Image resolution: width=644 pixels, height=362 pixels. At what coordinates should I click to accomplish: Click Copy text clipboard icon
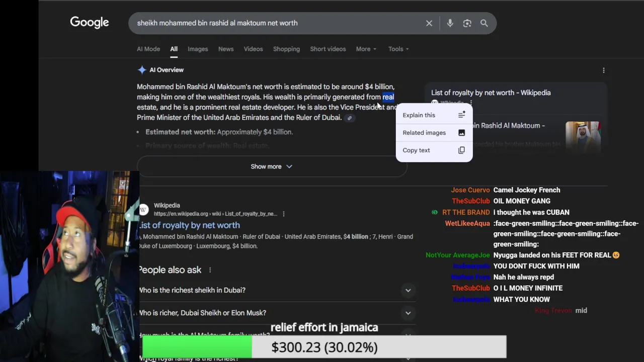click(x=461, y=150)
